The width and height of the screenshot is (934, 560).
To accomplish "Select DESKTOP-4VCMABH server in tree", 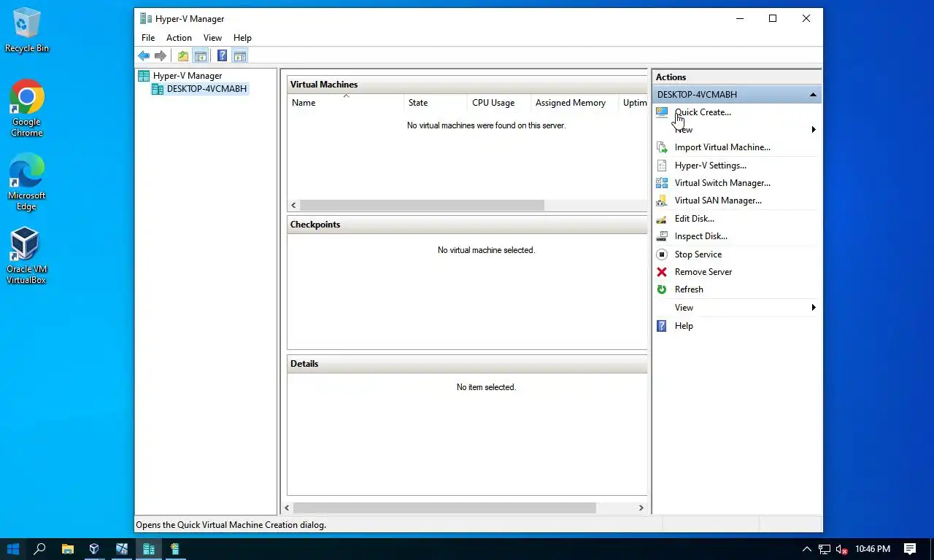I will tap(207, 89).
